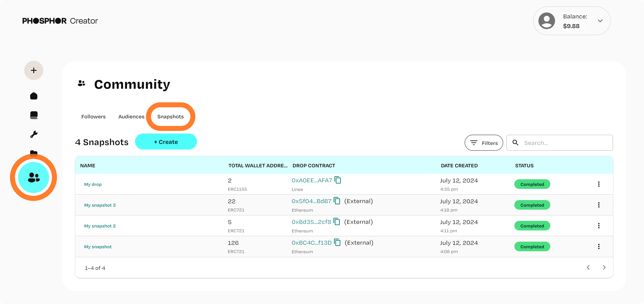Open the three-dot menu for My snapshot
Screen dimensions: 644x304
click(599, 246)
